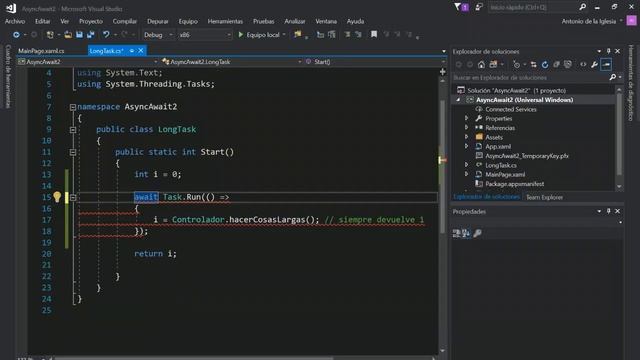Open the x86 platform dropdown
This screenshot has height=360, width=640.
(205, 35)
